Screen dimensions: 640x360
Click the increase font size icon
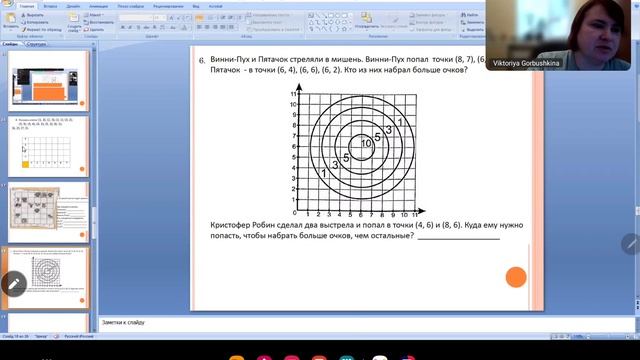171,18
